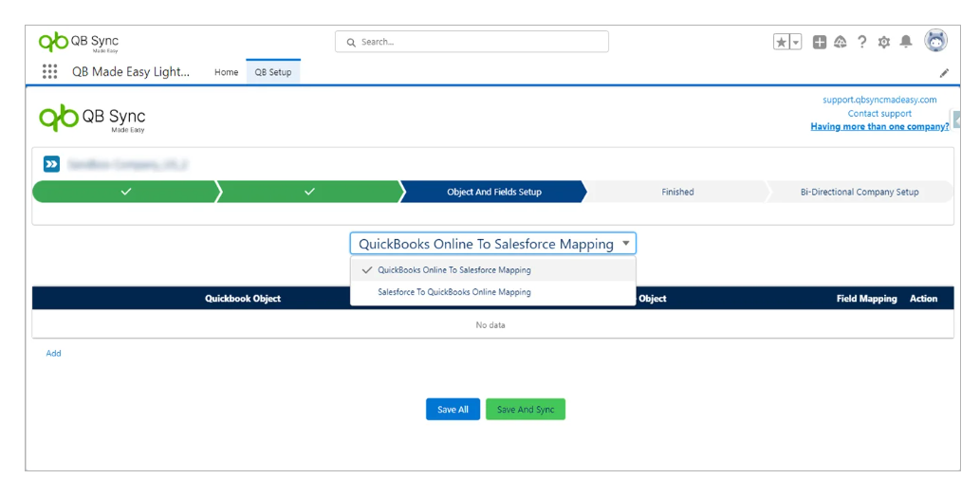Click the Field Mapping column header
Screen dimensions: 980x497
[867, 299]
